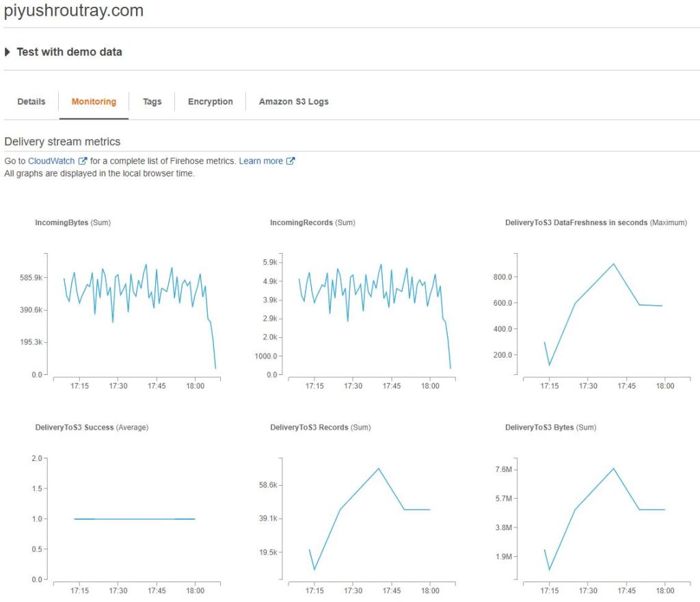Image resolution: width=700 pixels, height=602 pixels.
Task: Open the CloudWatch link
Action: click(x=52, y=161)
